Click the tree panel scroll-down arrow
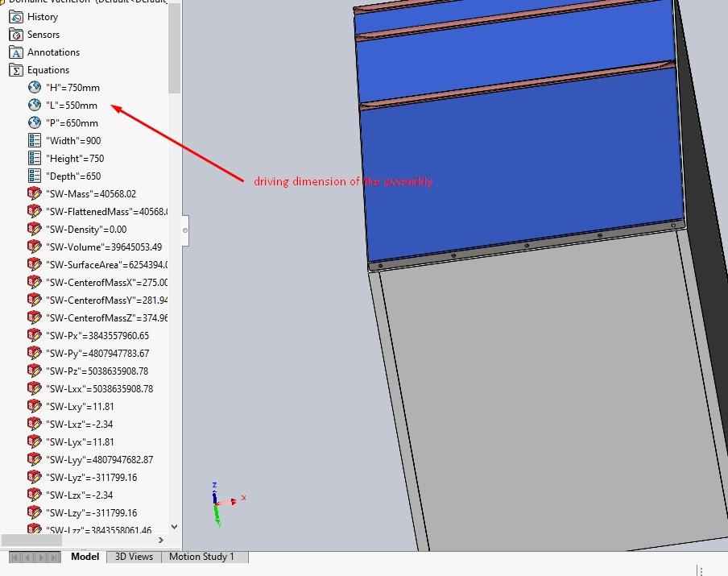This screenshot has width=728, height=576. (175, 526)
